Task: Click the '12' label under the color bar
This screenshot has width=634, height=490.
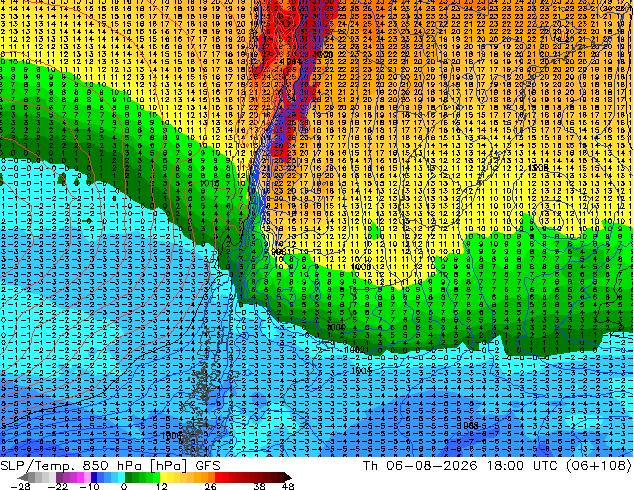Action: pos(162,486)
